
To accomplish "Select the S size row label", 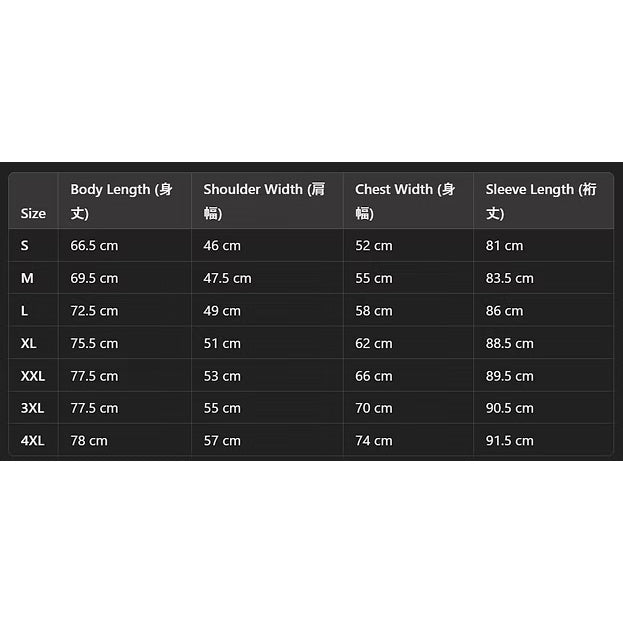I will [x=25, y=246].
